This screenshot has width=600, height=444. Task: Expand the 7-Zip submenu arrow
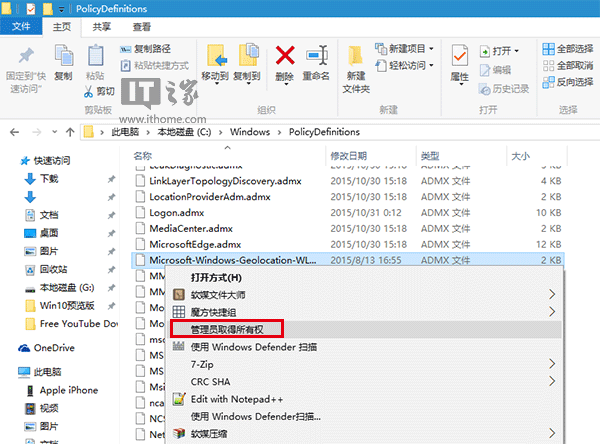[551, 363]
